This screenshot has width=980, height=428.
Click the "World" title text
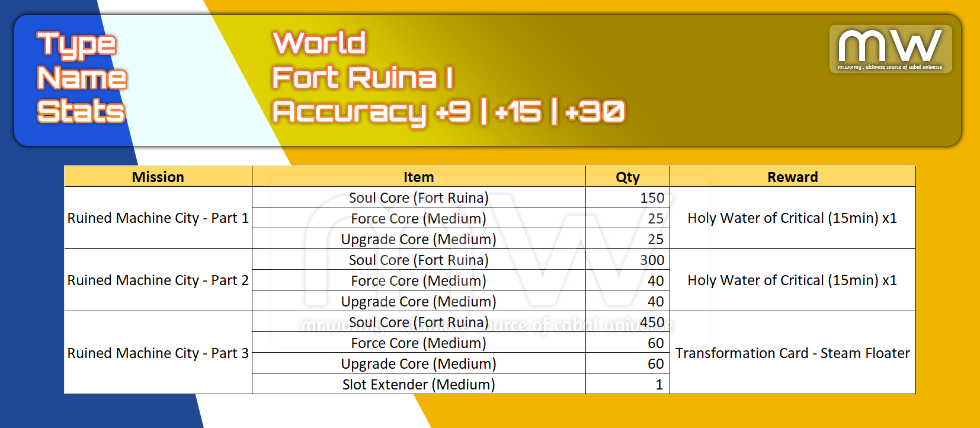click(x=319, y=43)
